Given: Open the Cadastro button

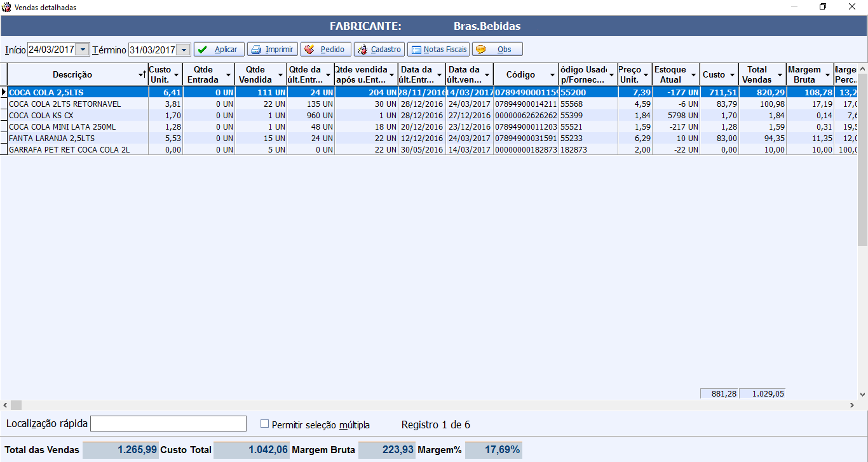Looking at the screenshot, I should pos(379,50).
